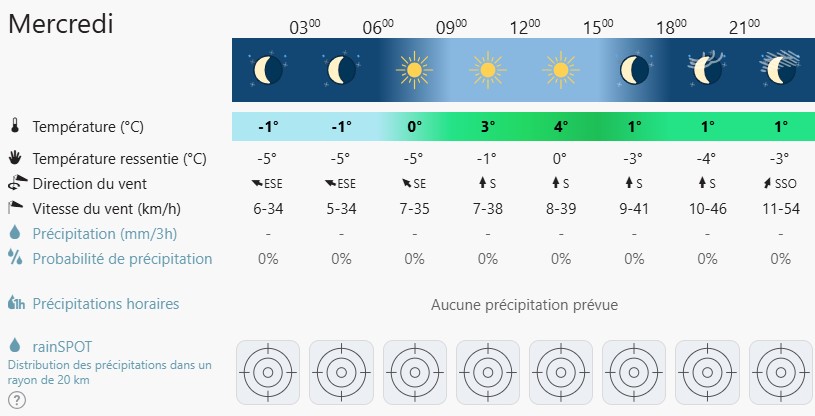Select the 18:00 time header
The width and height of the screenshot is (815, 416).
click(x=671, y=27)
